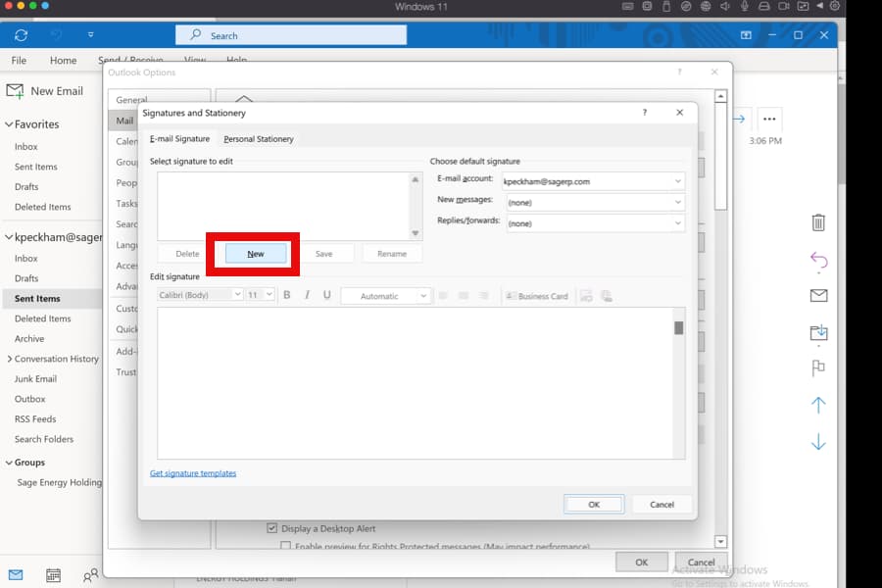Click the Rename button under signature list

pyautogui.click(x=392, y=253)
